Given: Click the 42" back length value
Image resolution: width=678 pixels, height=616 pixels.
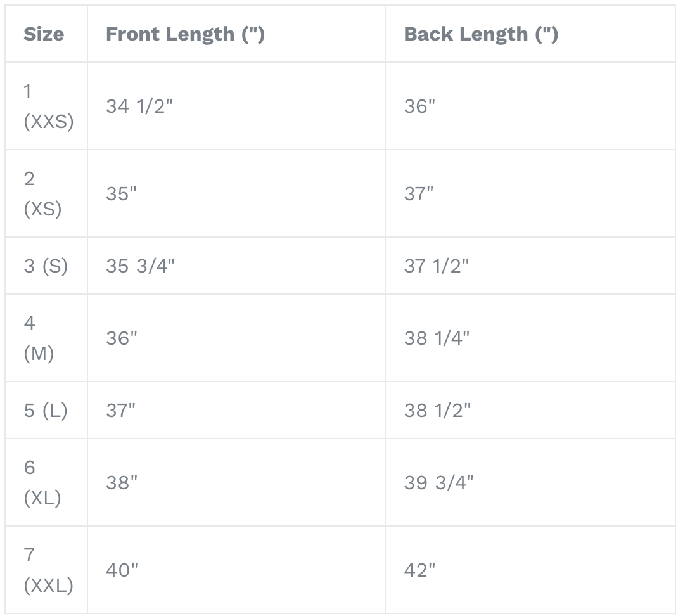Looking at the screenshot, I should click(419, 570).
